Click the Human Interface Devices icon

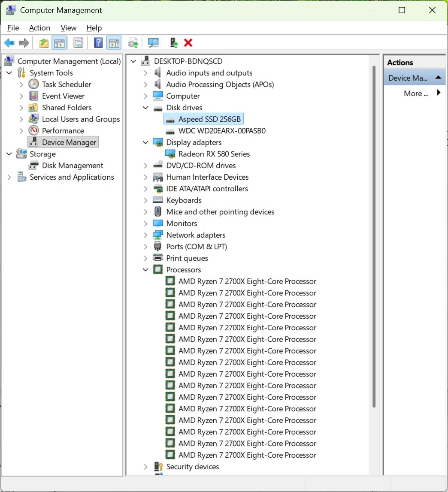point(157,177)
